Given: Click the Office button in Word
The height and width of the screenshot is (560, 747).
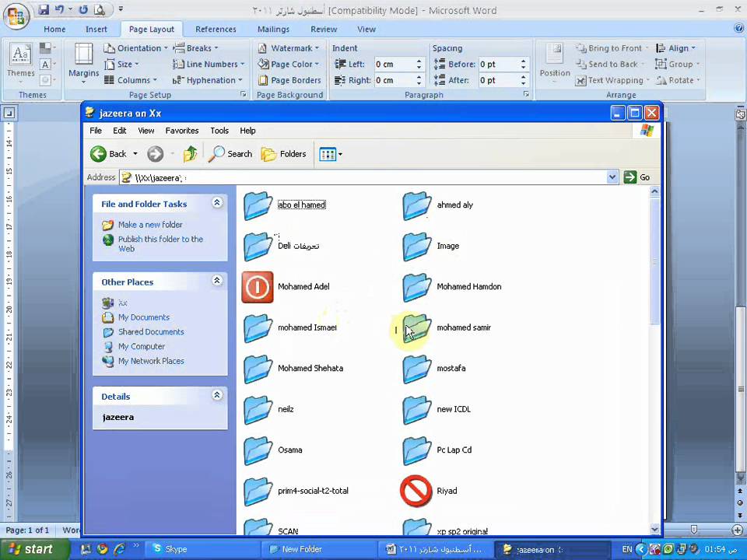Looking at the screenshot, I should [x=16, y=16].
